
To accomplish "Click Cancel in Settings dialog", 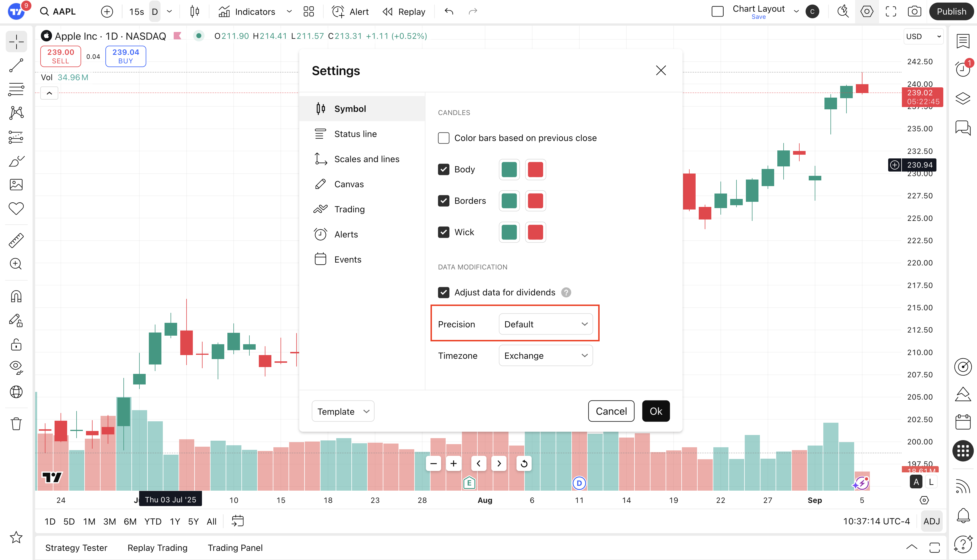I will (611, 411).
